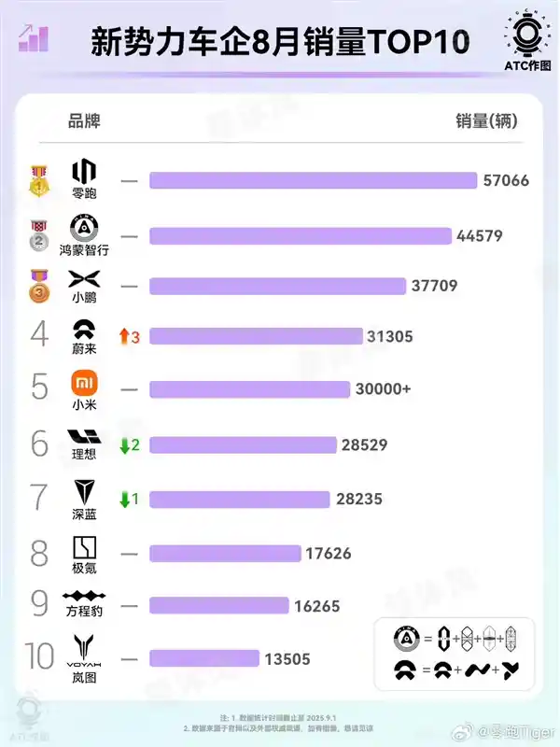Click the 品牌 column header
This screenshot has width=560, height=747.
pos(84,121)
